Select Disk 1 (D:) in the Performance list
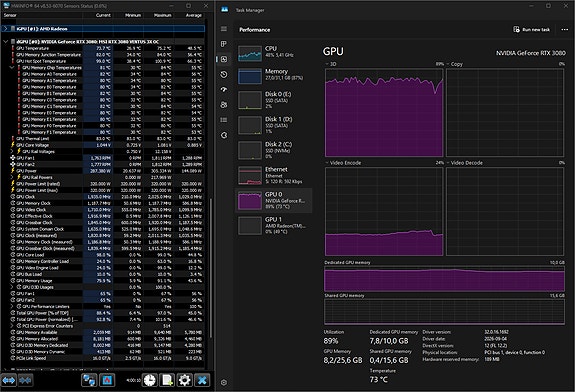Screen dimensions: 575x392 pyautogui.click(x=274, y=125)
